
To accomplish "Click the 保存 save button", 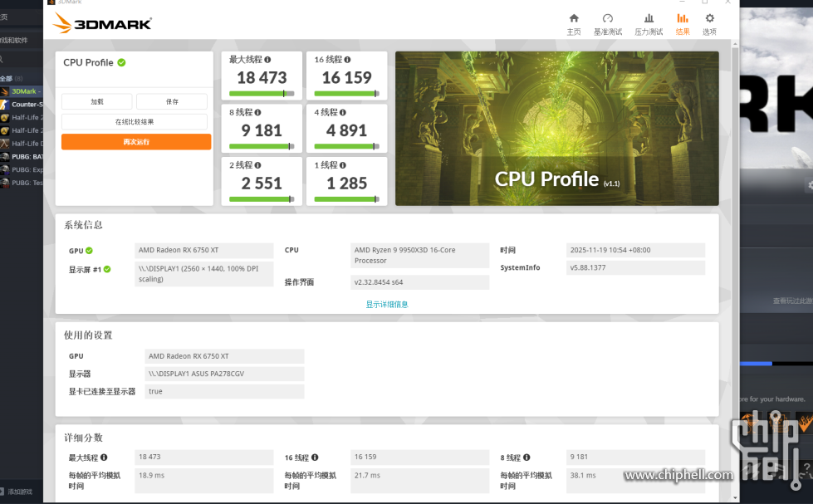I will (172, 101).
